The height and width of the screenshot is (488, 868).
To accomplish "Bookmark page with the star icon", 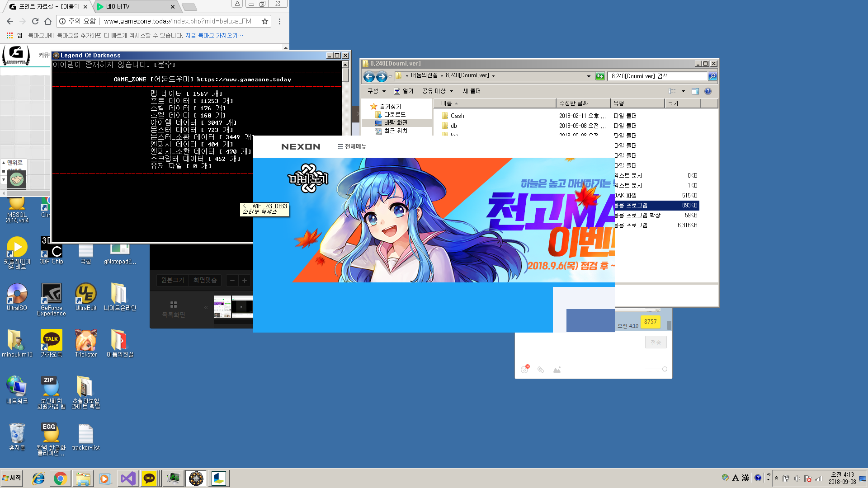I will pos(265,21).
